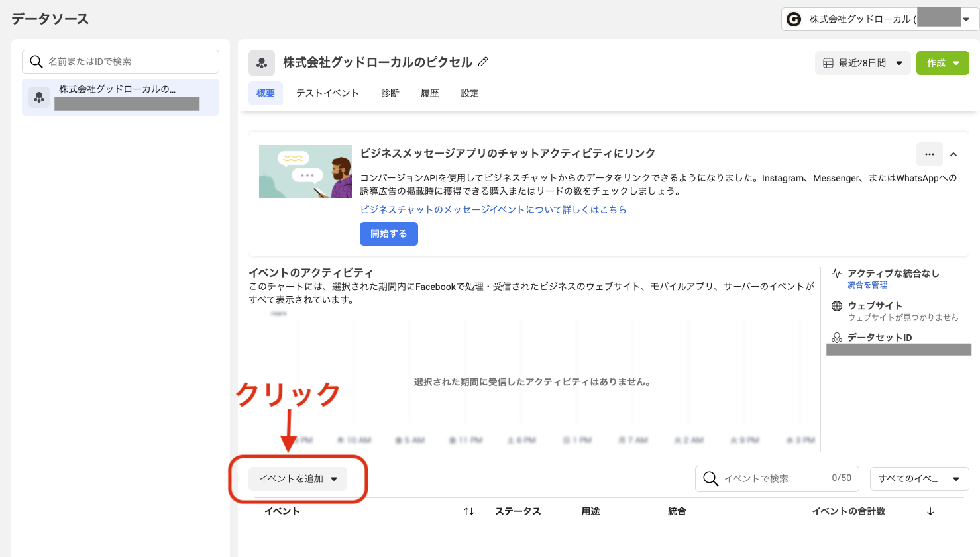Image resolution: width=980 pixels, height=557 pixels.
Task: Open the three-dot menu on the chat banner
Action: point(930,154)
